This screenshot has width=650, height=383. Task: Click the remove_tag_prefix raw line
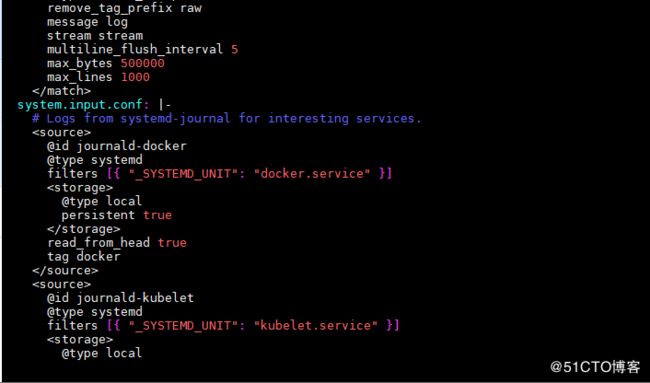tap(124, 8)
